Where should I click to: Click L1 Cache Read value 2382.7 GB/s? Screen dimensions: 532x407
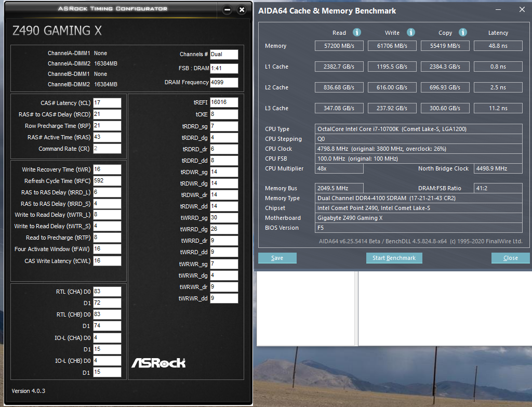tap(339, 67)
